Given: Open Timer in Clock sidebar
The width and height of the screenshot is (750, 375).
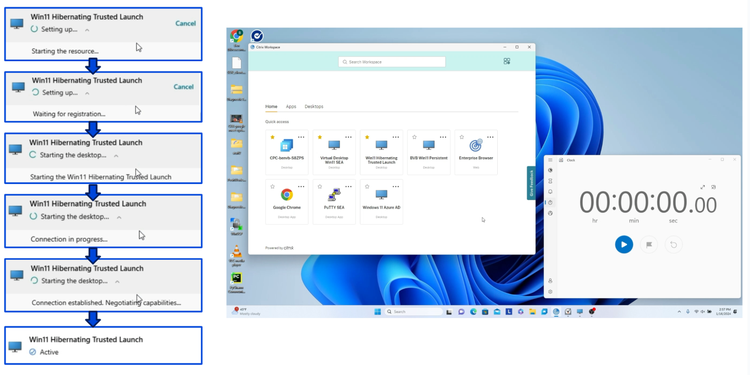Looking at the screenshot, I should [x=550, y=181].
